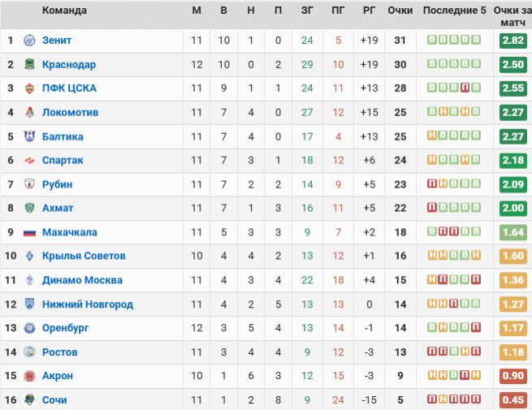Open the Балтика team page link
The width and height of the screenshot is (532, 410).
tap(63, 136)
